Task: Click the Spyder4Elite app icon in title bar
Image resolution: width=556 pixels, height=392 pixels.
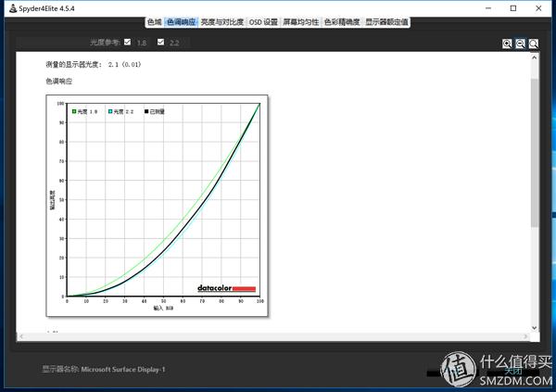Action: point(9,8)
